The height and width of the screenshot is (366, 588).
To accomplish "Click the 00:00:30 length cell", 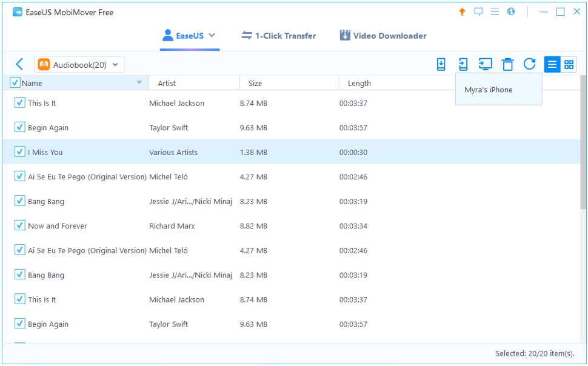I will pos(353,152).
